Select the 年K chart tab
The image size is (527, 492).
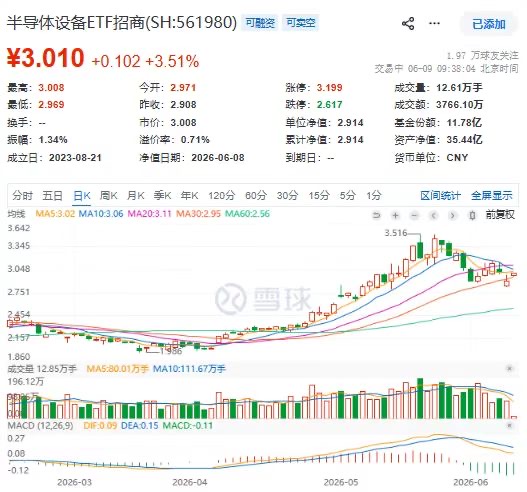point(189,195)
